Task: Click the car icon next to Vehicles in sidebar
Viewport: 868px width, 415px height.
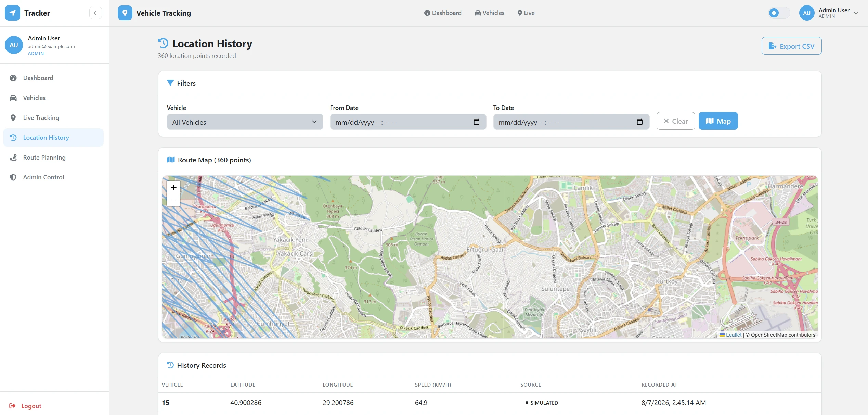Action: pyautogui.click(x=13, y=98)
